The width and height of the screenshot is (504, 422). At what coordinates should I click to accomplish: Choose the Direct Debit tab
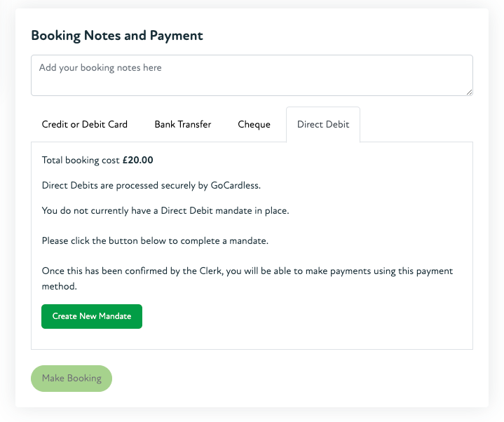[322, 125]
